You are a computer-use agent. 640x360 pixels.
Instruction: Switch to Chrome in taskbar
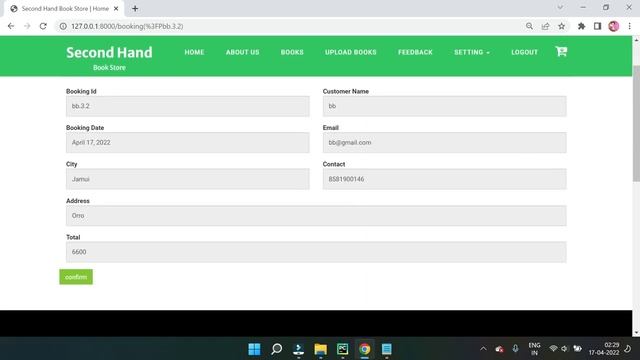tap(364, 349)
